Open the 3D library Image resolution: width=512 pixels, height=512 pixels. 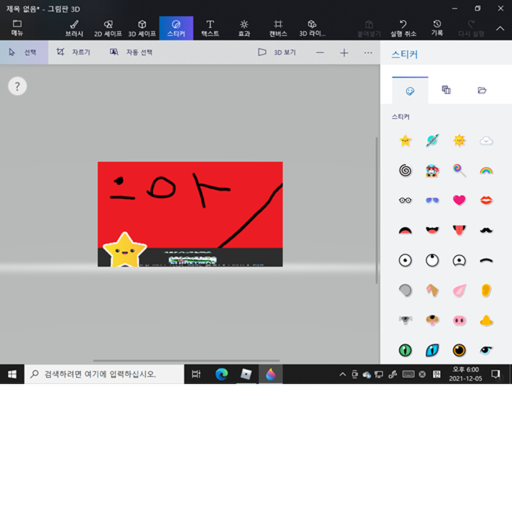pyautogui.click(x=312, y=28)
